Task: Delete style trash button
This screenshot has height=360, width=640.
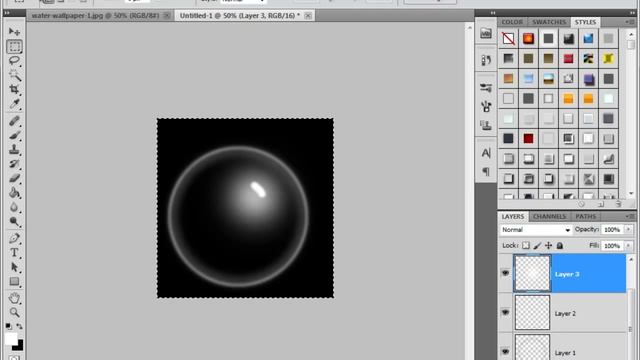Action: tap(618, 204)
